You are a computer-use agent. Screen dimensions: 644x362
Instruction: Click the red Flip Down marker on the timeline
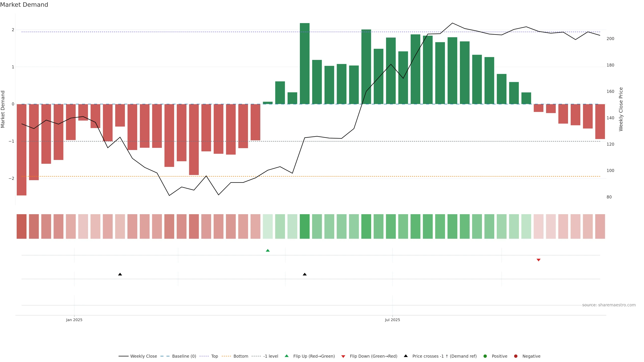pos(539,260)
